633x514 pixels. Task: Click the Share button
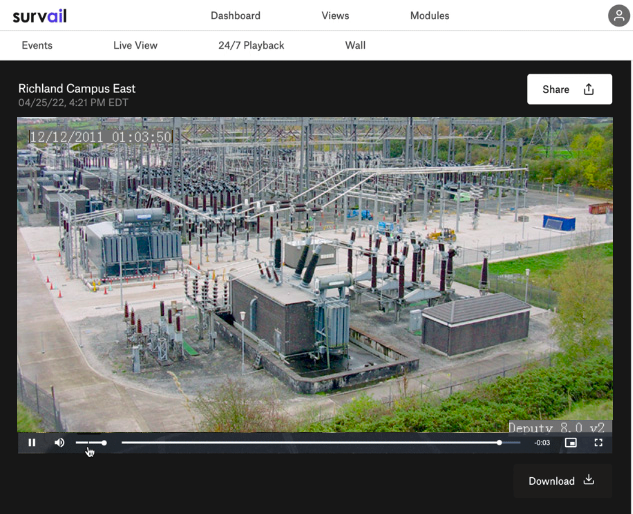click(568, 89)
